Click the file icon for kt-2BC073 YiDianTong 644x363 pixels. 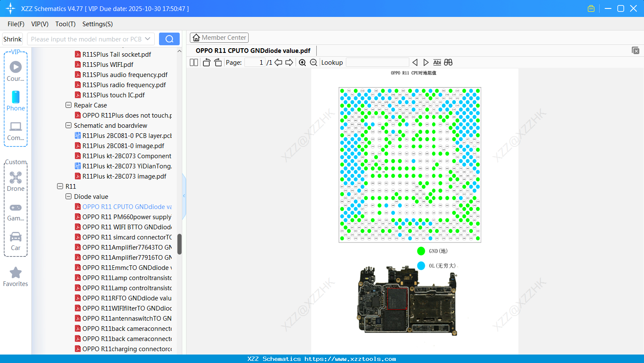pos(78,166)
